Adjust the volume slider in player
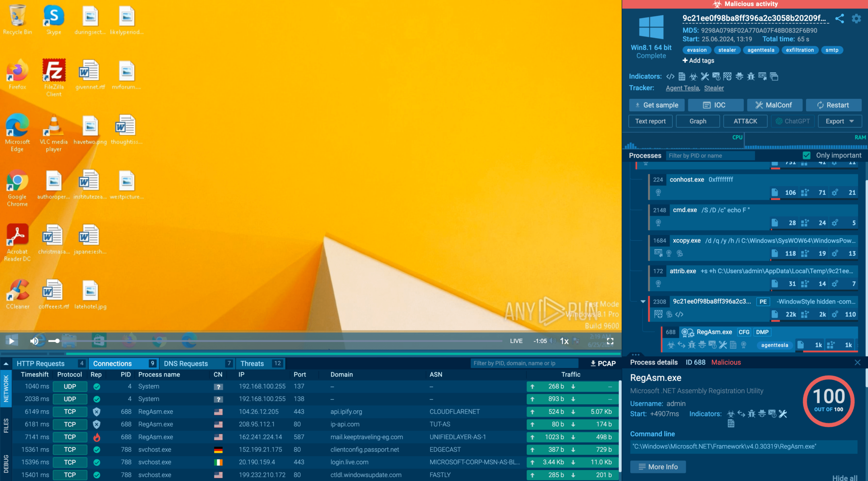Image resolution: width=868 pixels, height=481 pixels. click(56, 341)
